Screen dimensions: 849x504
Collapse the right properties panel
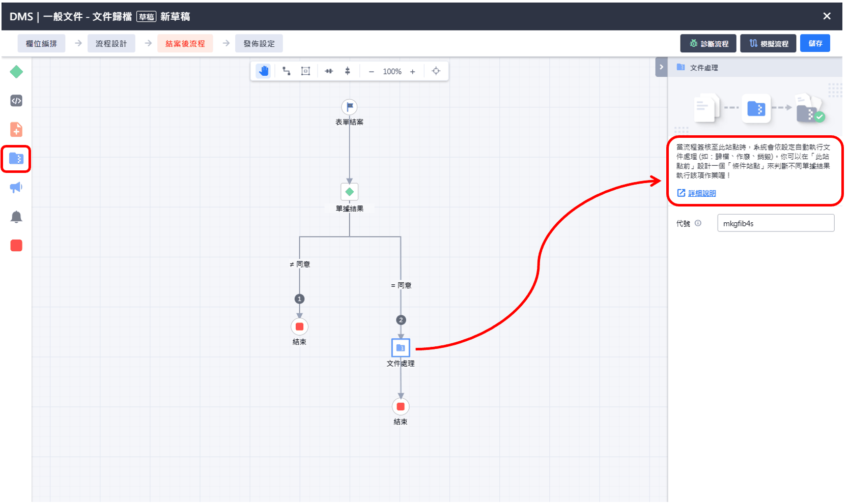661,67
